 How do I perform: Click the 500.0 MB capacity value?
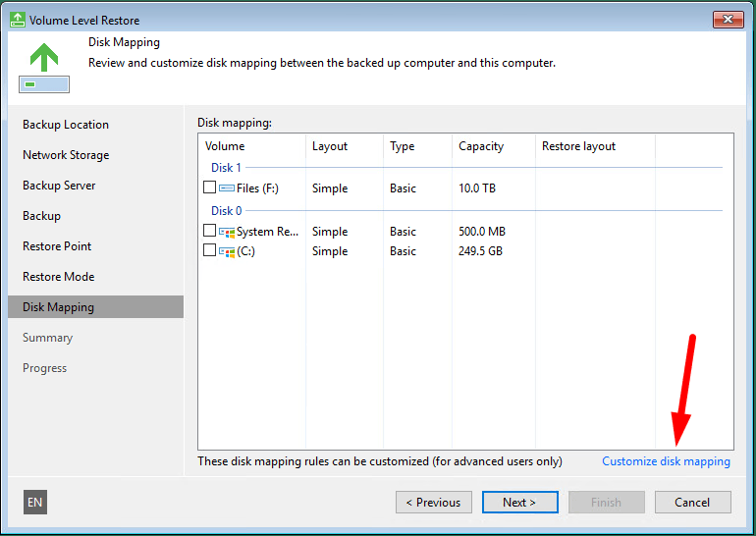click(482, 232)
